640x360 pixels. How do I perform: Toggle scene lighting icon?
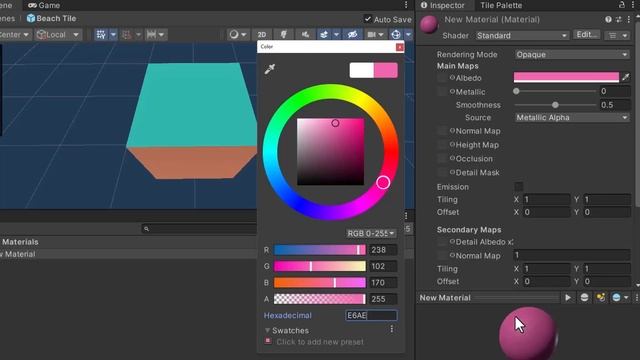point(283,35)
